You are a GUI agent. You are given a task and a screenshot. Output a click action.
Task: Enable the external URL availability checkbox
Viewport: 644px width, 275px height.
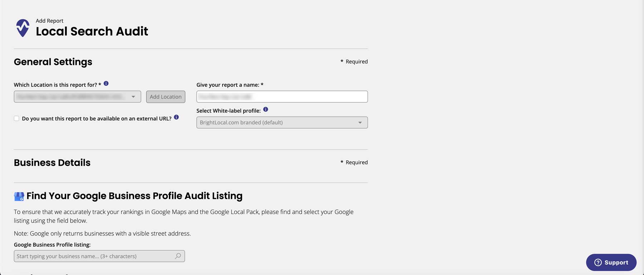(16, 118)
